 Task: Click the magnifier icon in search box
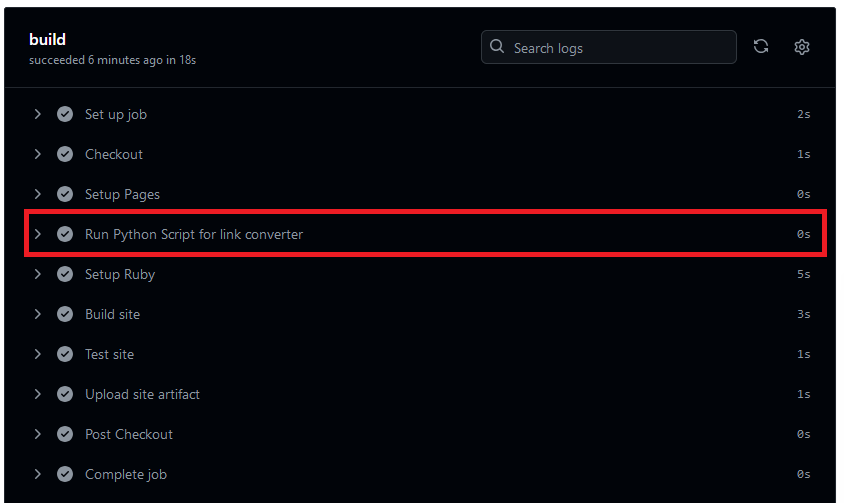497,46
